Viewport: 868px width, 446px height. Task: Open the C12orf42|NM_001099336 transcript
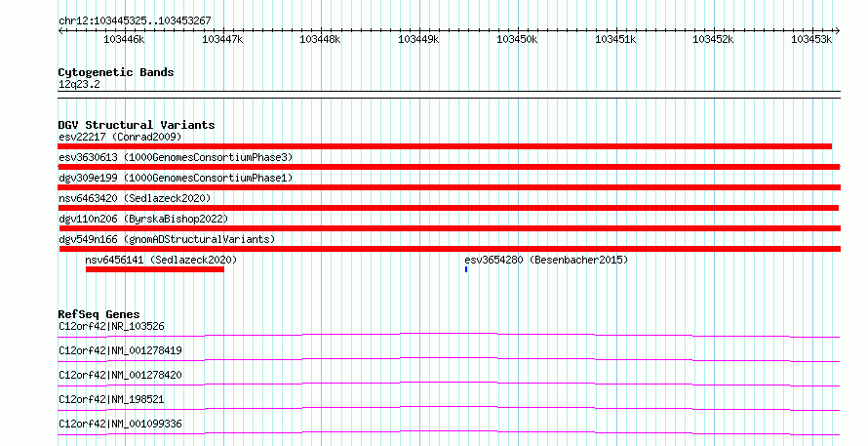click(x=120, y=424)
